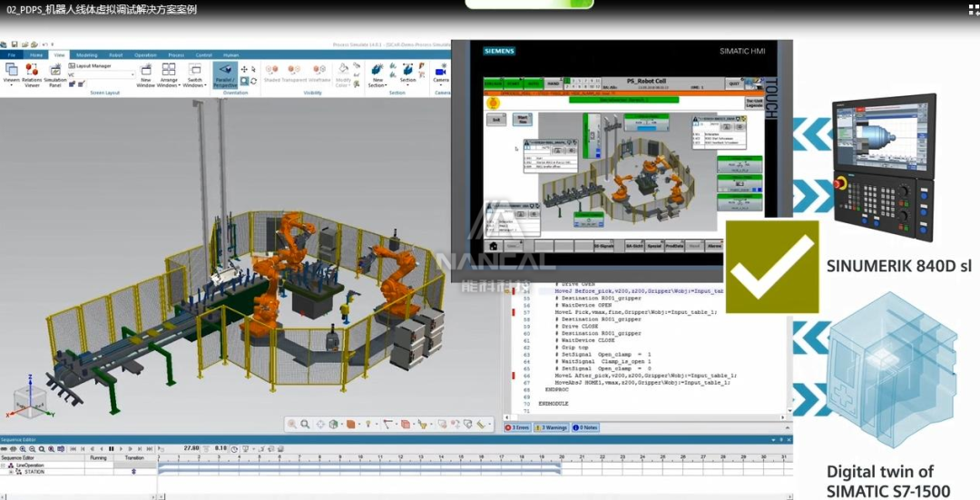Click the 27.80 time value field
The width and height of the screenshot is (980, 500).
(x=191, y=448)
